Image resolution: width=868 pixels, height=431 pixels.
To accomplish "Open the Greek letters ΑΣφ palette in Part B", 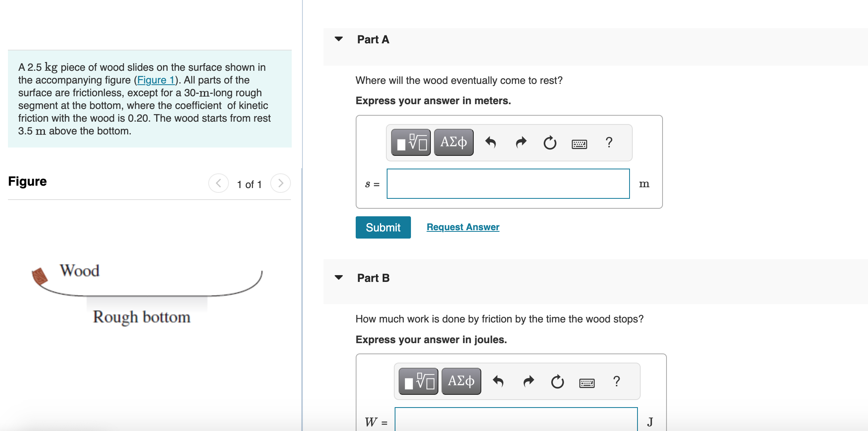I will (461, 381).
